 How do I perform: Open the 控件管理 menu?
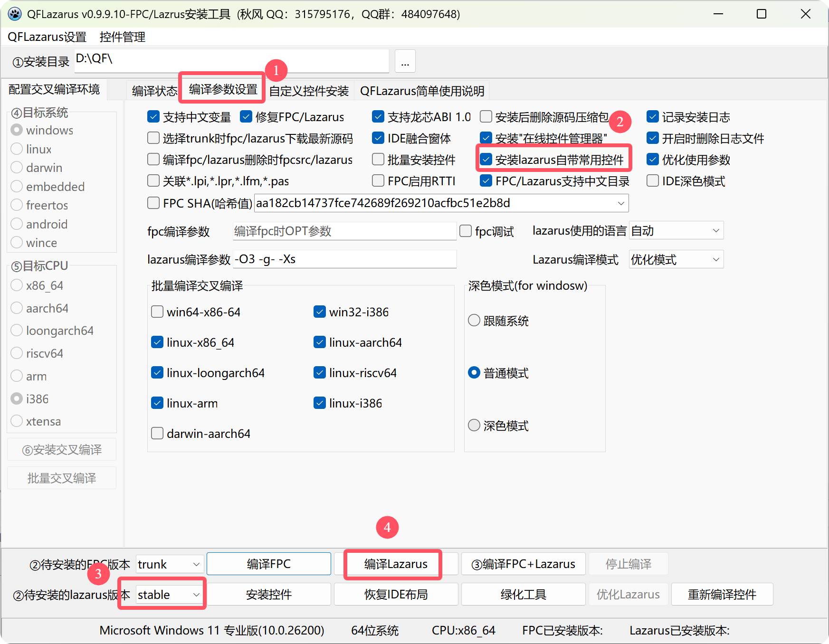[122, 37]
